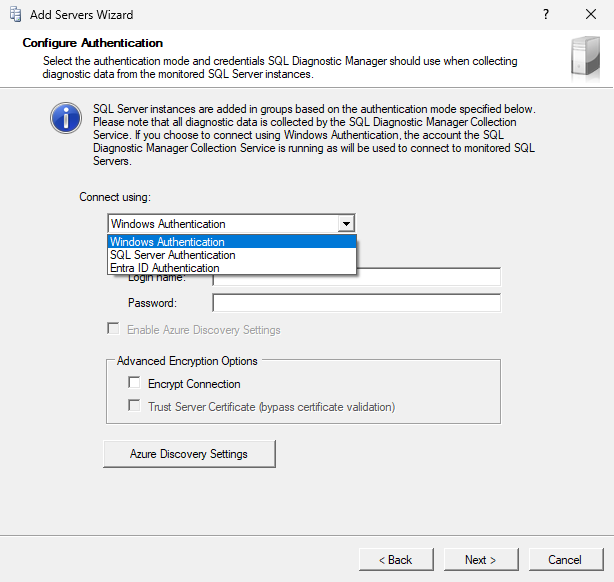
Task: Cancel the Add Servers Wizard
Action: pos(565,559)
